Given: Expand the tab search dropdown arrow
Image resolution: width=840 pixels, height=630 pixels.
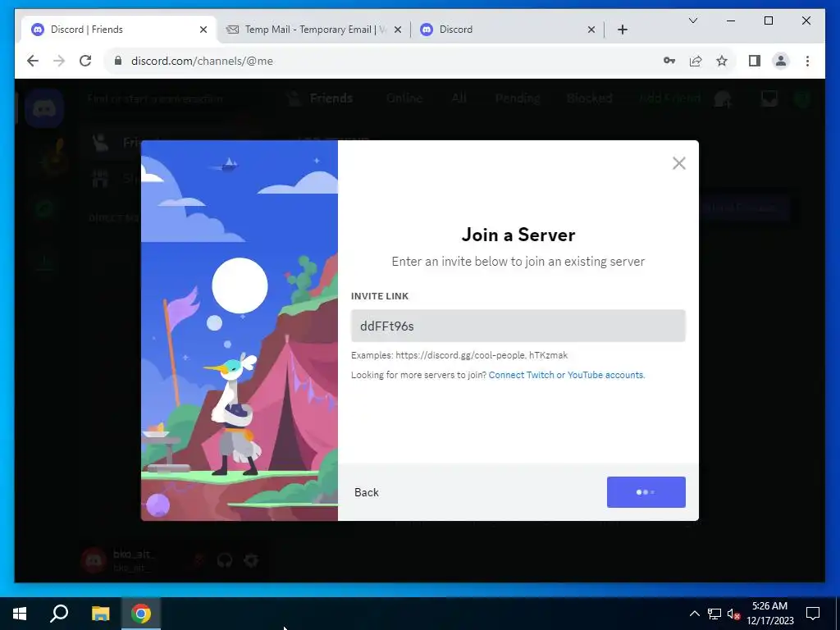Looking at the screenshot, I should 692,21.
